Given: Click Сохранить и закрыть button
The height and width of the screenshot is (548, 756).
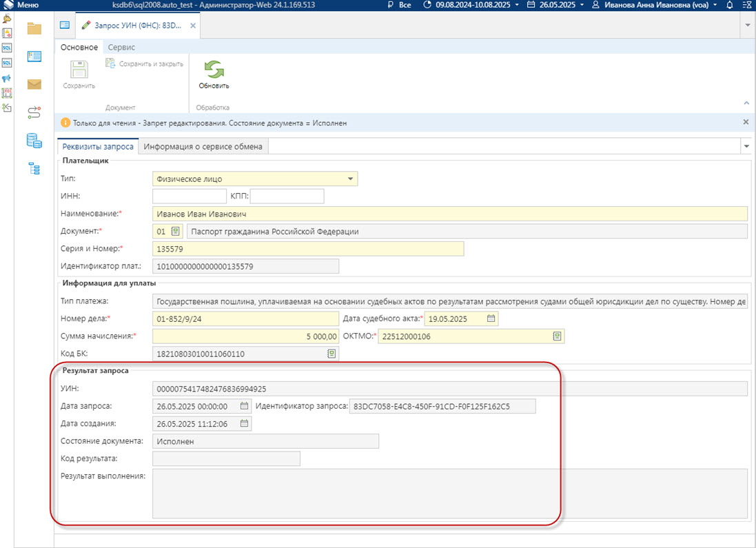Looking at the screenshot, I should point(145,63).
